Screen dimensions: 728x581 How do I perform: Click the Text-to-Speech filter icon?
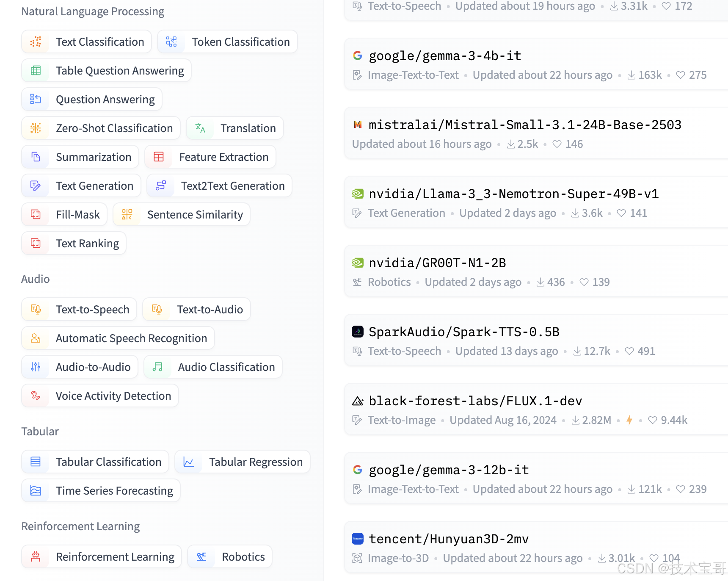(36, 309)
